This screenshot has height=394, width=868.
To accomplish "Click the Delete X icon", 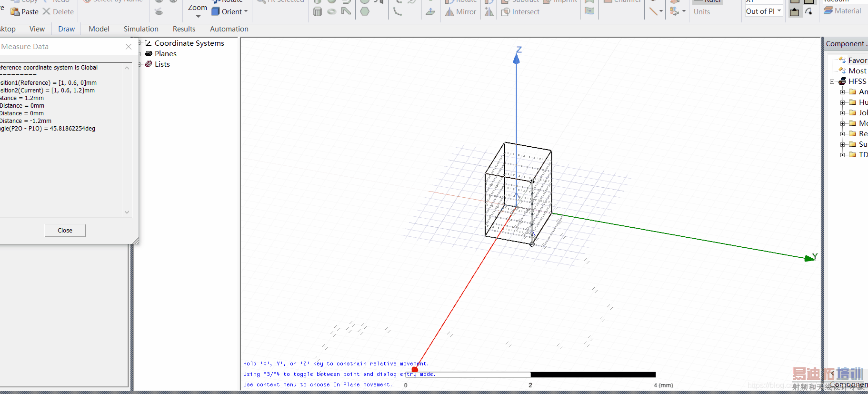I will coord(46,11).
